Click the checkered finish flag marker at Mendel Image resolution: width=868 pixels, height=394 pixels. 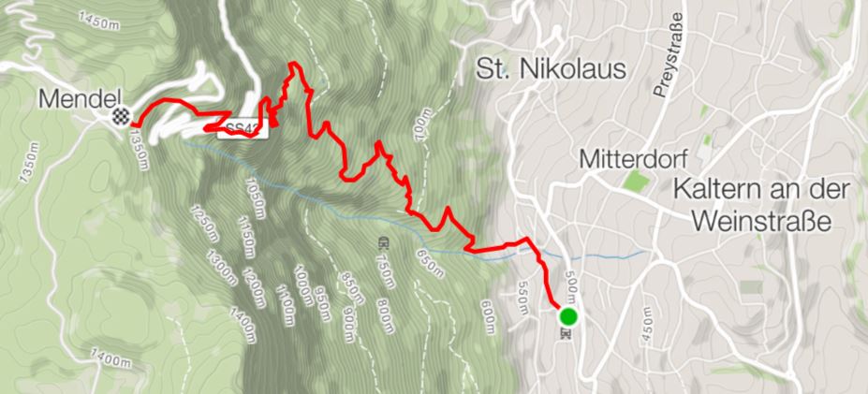click(122, 116)
